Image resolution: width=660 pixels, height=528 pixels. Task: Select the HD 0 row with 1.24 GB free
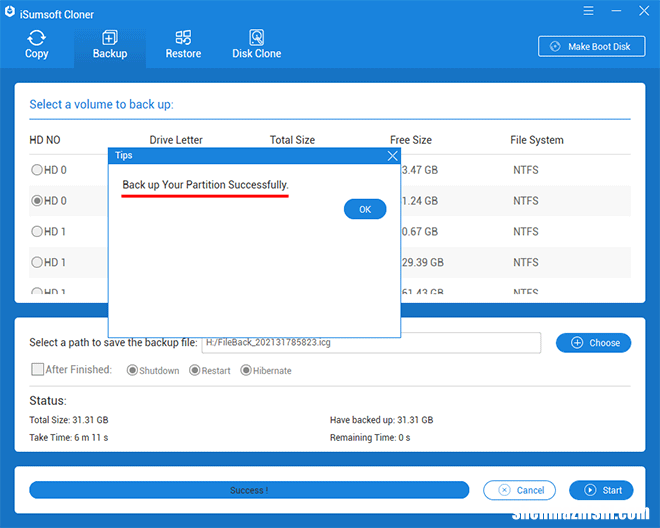(x=37, y=200)
